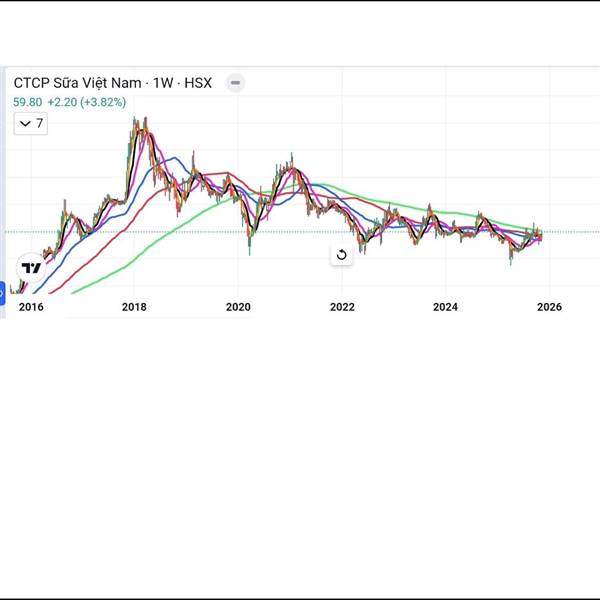600x600 pixels.
Task: Click the +2.20 (+3.82%) change value
Action: pyautogui.click(x=87, y=102)
